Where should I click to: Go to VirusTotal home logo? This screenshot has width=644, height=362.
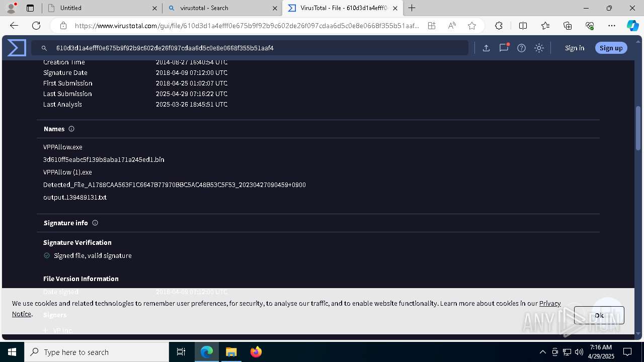click(17, 48)
